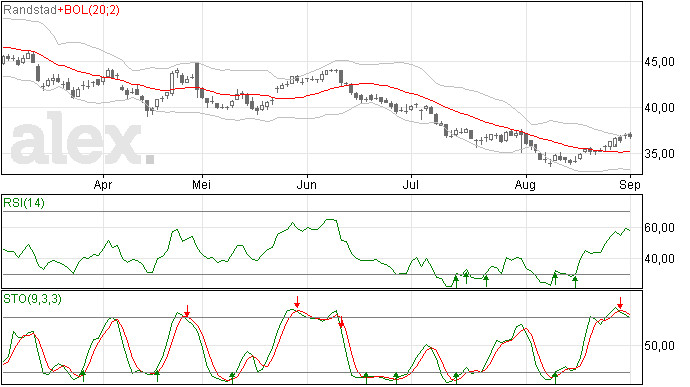Select the red +BOL(20;2) indicator label
The image size is (690, 387).
[x=88, y=10]
